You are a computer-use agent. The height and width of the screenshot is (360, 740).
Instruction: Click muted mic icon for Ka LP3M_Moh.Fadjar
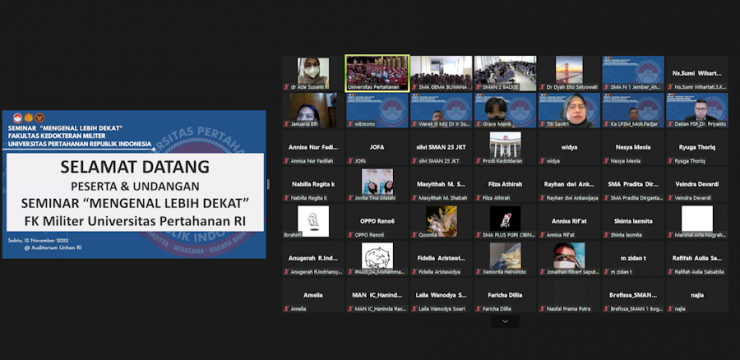click(x=606, y=124)
